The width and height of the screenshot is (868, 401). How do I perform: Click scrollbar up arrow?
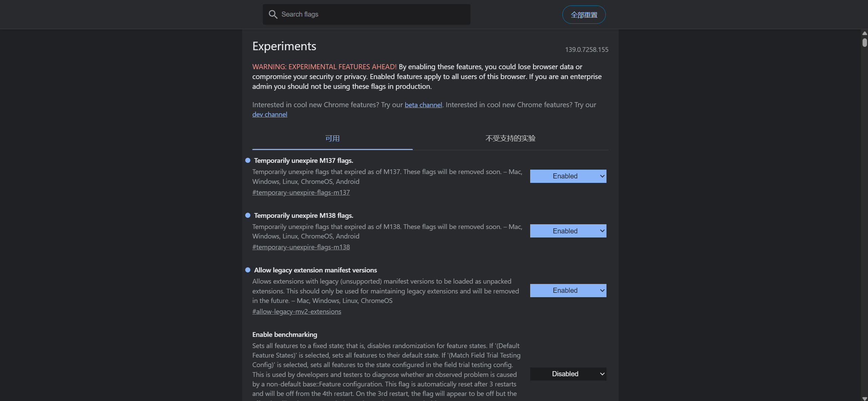coord(865,33)
